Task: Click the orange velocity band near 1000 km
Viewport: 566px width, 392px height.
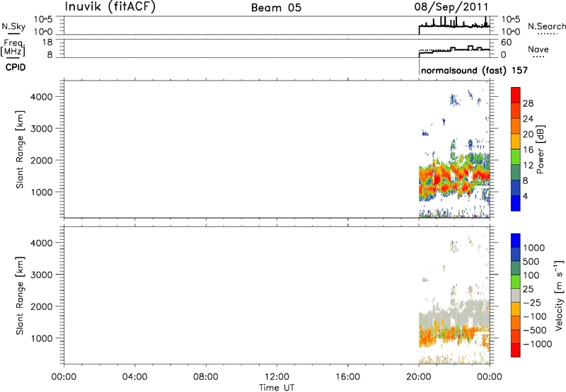Action: [448, 334]
